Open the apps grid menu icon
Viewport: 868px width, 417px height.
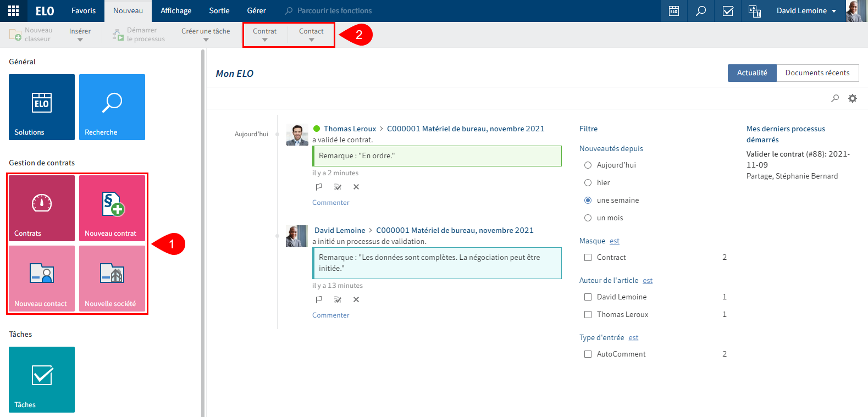[x=13, y=10]
